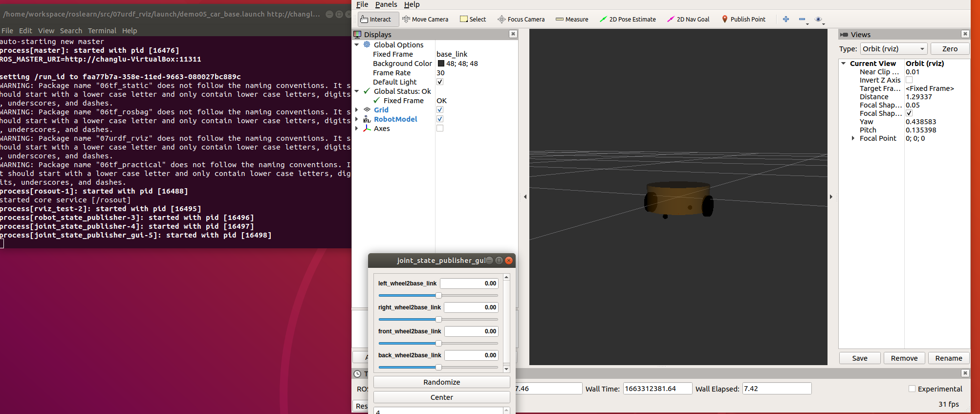Image resolution: width=980 pixels, height=414 pixels.
Task: Close the Time panel at bottom right
Action: [965, 373]
